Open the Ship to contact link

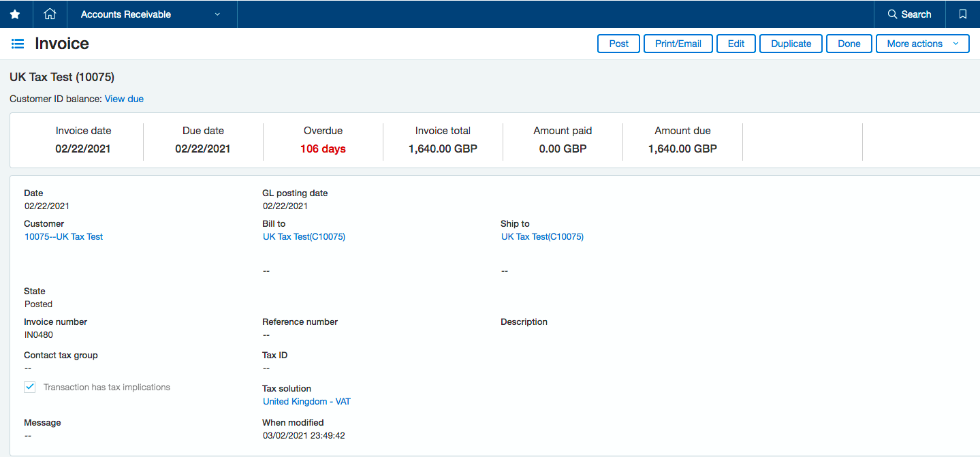click(x=542, y=236)
